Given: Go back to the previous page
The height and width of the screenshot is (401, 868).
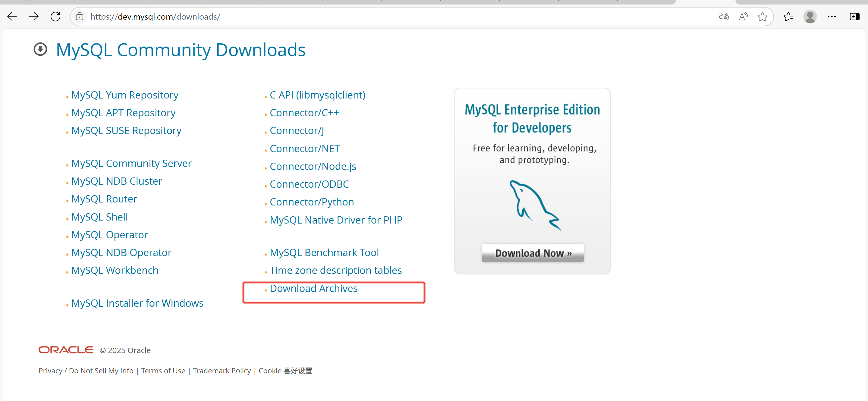Looking at the screenshot, I should (x=12, y=17).
